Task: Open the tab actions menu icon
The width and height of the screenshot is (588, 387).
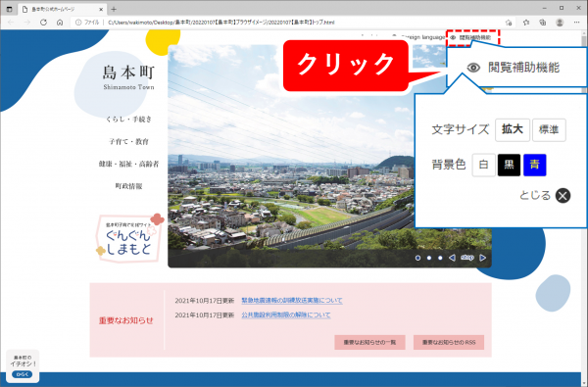Action: tap(10, 9)
